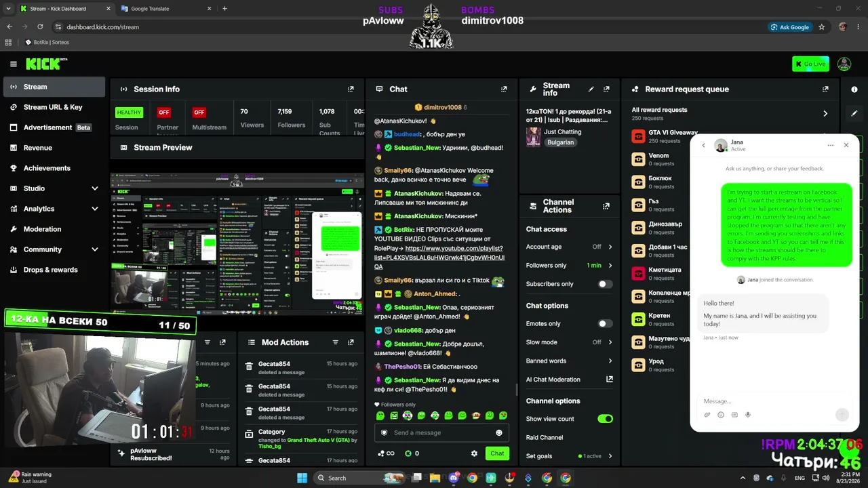Open Drops & rewards page
The width and height of the screenshot is (868, 488).
[x=54, y=270]
